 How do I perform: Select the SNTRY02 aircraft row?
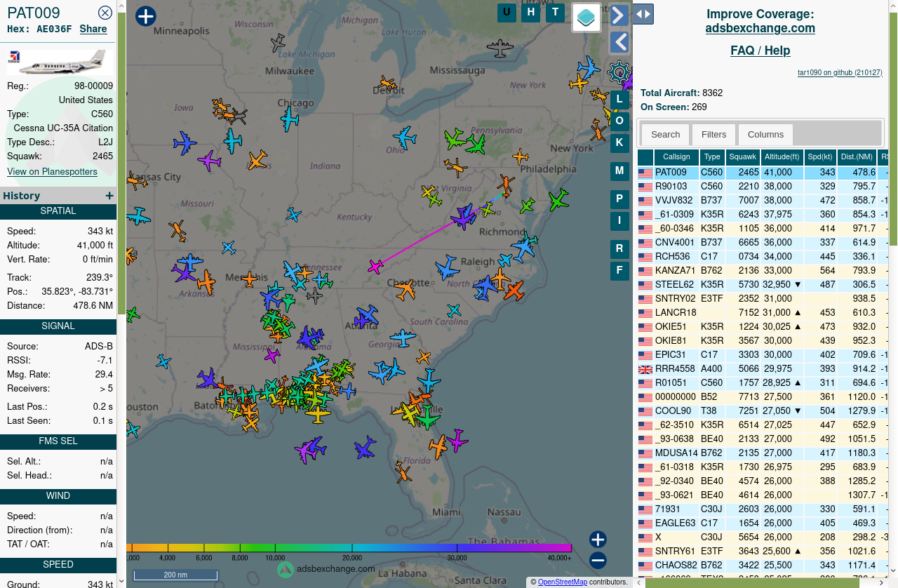[763, 298]
